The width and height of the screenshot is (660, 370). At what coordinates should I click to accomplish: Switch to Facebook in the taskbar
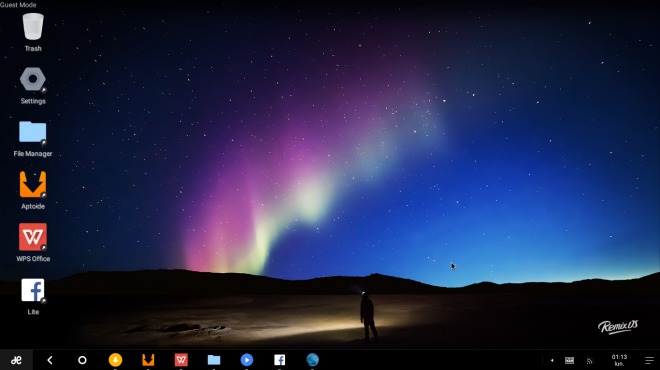coord(279,360)
